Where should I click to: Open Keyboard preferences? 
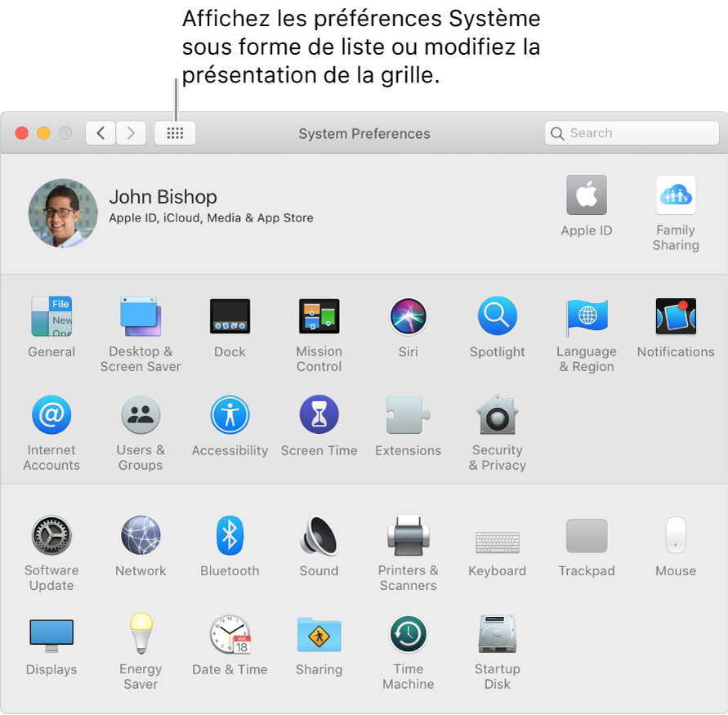(498, 543)
